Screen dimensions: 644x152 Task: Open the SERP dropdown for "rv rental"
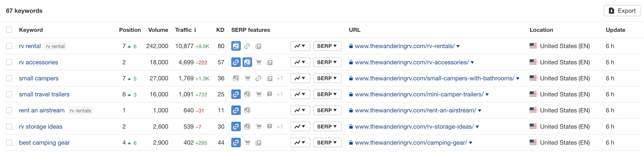pyautogui.click(x=327, y=46)
